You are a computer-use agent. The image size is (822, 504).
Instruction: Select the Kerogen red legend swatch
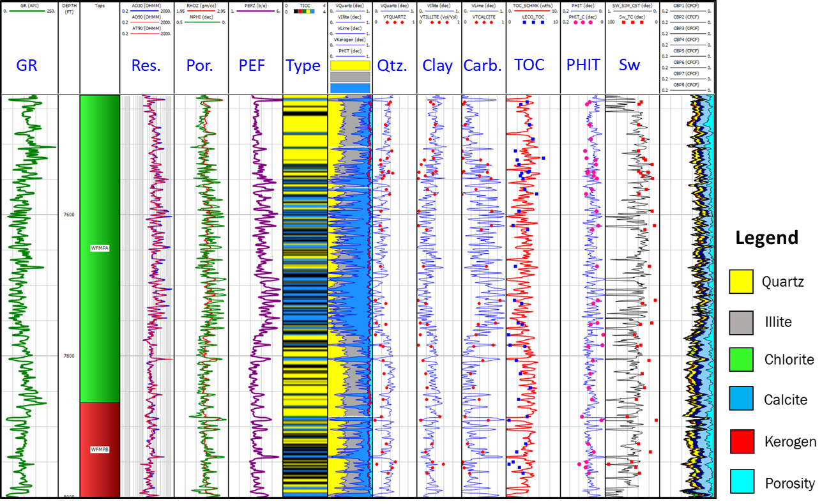(742, 441)
